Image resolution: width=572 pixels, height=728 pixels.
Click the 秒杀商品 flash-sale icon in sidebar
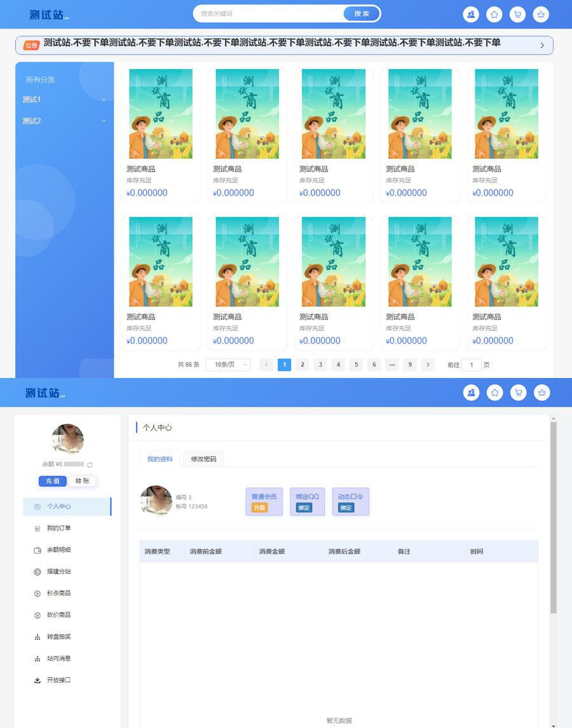point(38,593)
